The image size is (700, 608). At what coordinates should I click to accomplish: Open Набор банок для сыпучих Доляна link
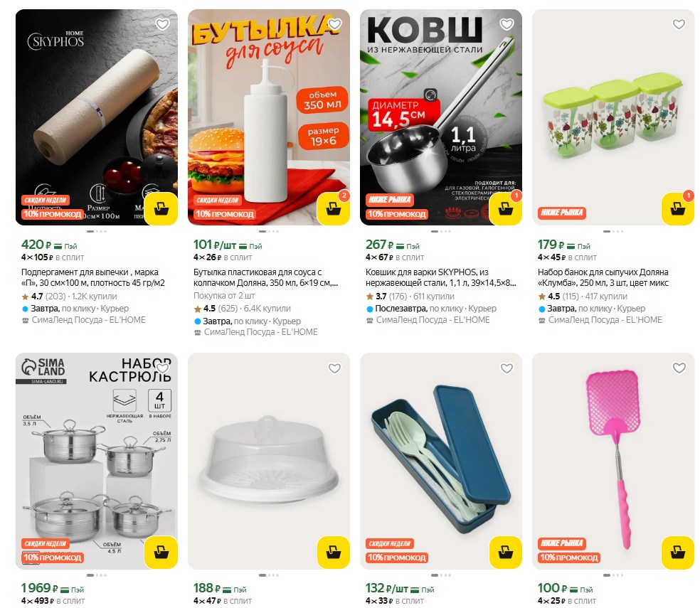coord(603,277)
